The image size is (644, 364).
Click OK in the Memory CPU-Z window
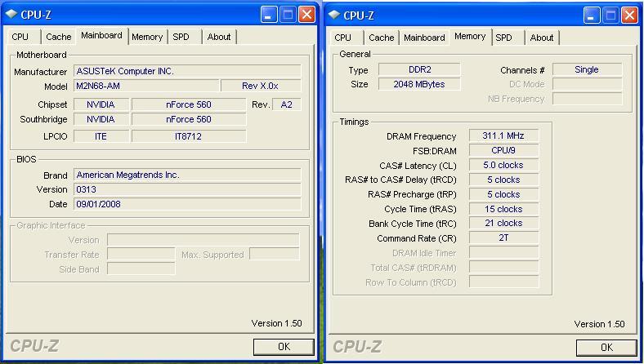coord(606,348)
